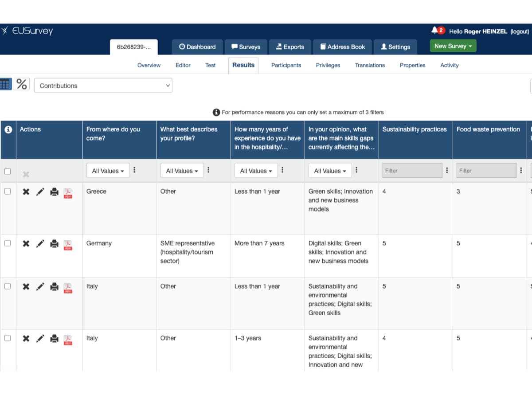The width and height of the screenshot is (532, 399).
Task: Print the Italy 'Less than 1 year' contribution
Action: point(54,287)
